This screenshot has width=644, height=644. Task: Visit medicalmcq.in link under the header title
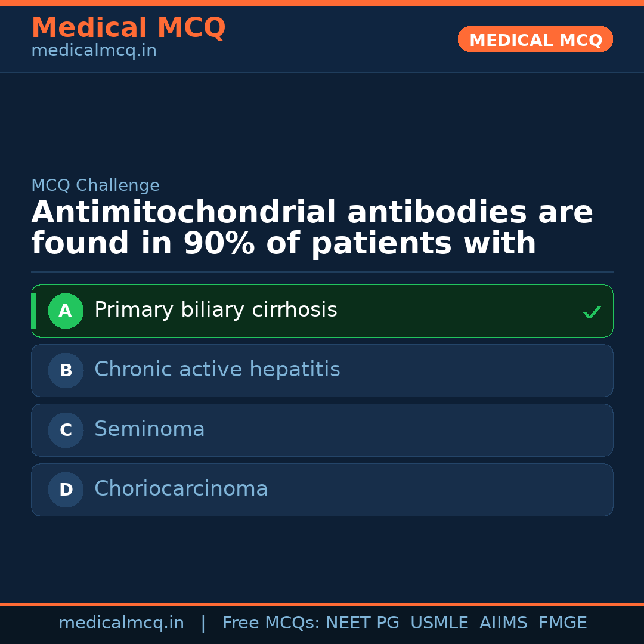tap(94, 51)
